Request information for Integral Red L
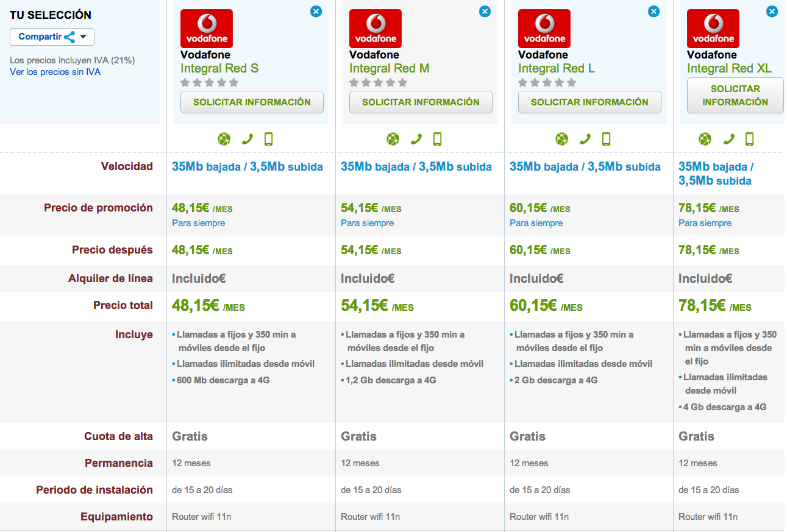The height and width of the screenshot is (532, 787). coord(589,102)
